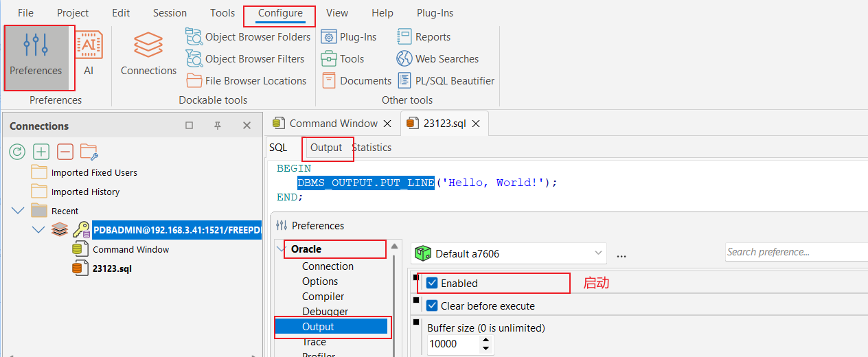868x357 pixels.
Task: Click the refresh connections icon
Action: coord(17,152)
